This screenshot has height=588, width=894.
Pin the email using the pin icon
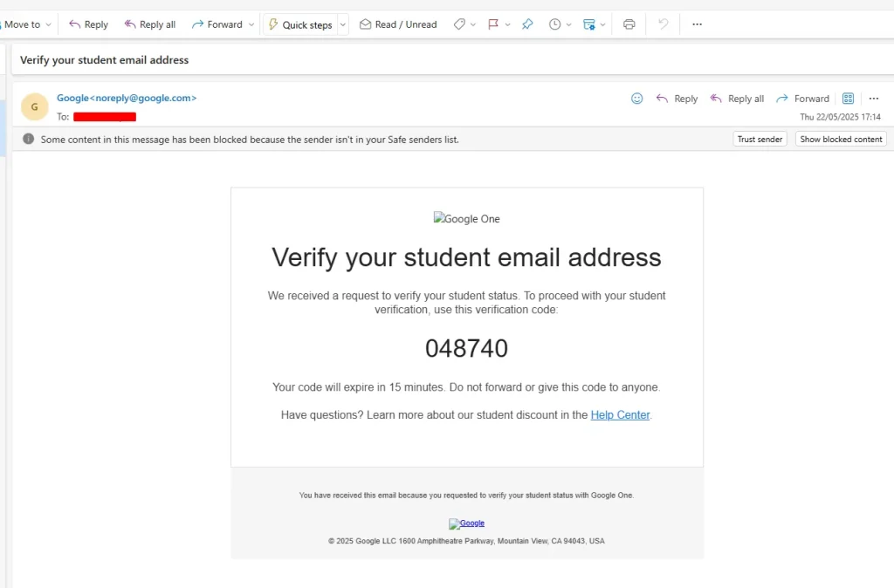[x=527, y=24]
